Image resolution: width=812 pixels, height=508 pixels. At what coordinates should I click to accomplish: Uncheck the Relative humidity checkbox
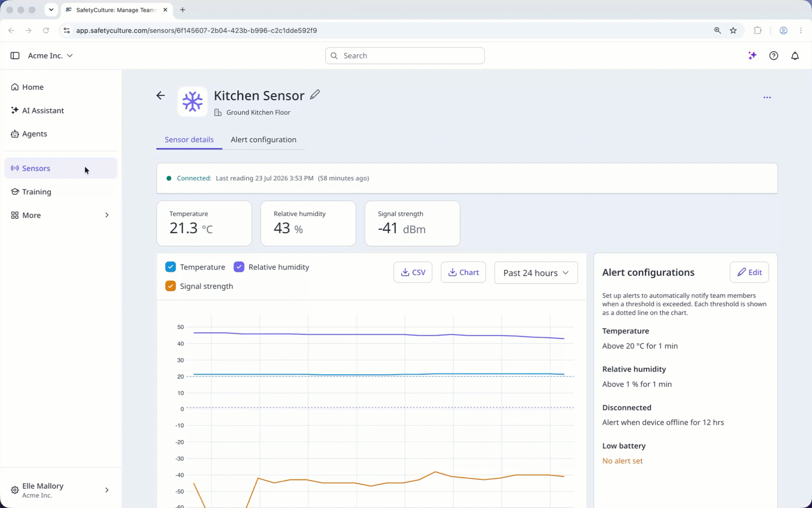[x=239, y=267]
